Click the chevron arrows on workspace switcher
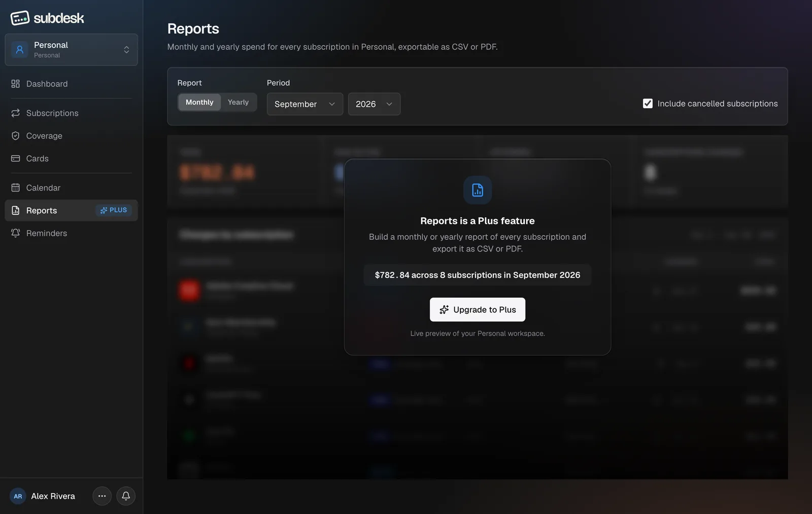The height and width of the screenshot is (514, 812). (x=126, y=50)
